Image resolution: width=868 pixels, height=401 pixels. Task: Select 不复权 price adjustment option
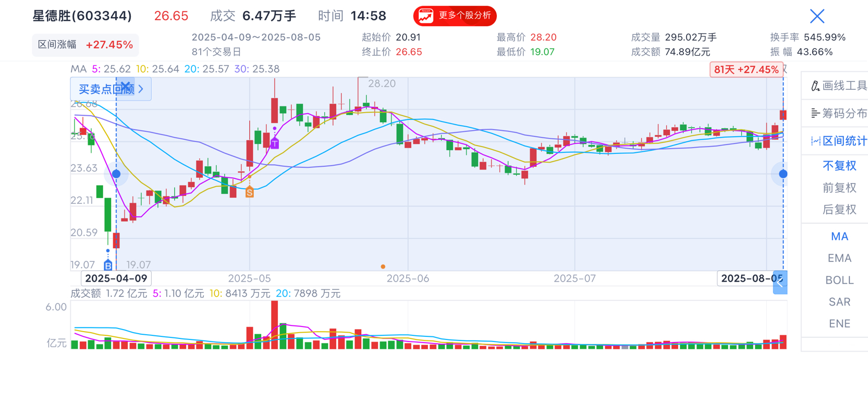pos(839,166)
